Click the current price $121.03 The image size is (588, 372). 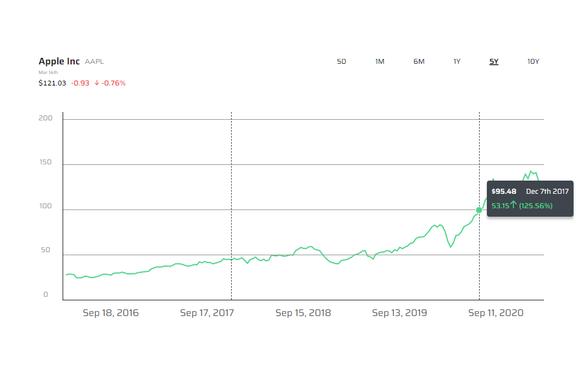coord(52,83)
